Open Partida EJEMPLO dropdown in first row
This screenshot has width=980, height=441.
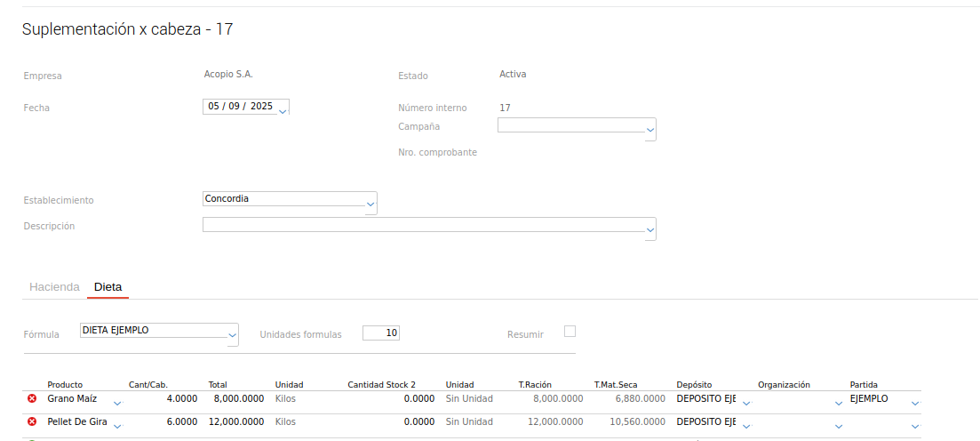point(915,403)
